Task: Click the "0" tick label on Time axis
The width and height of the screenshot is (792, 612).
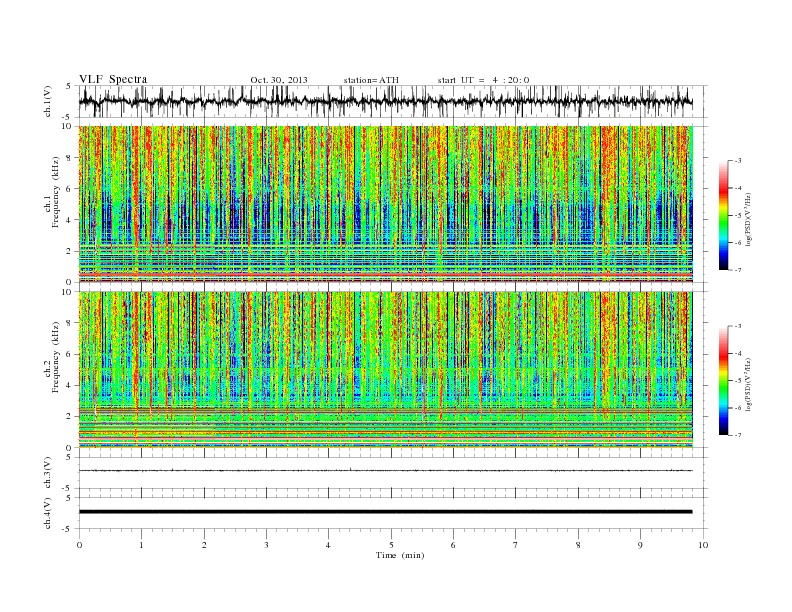Action: (x=79, y=545)
